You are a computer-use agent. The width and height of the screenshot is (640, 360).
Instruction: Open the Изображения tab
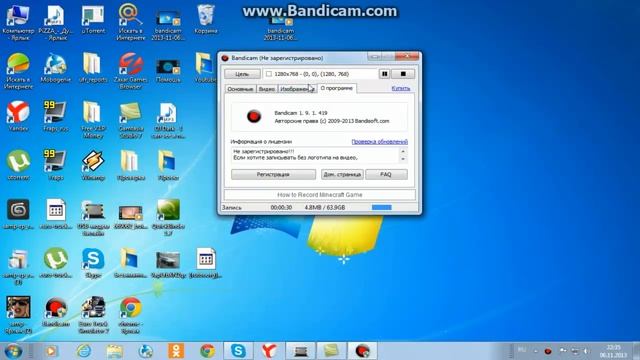coord(297,89)
